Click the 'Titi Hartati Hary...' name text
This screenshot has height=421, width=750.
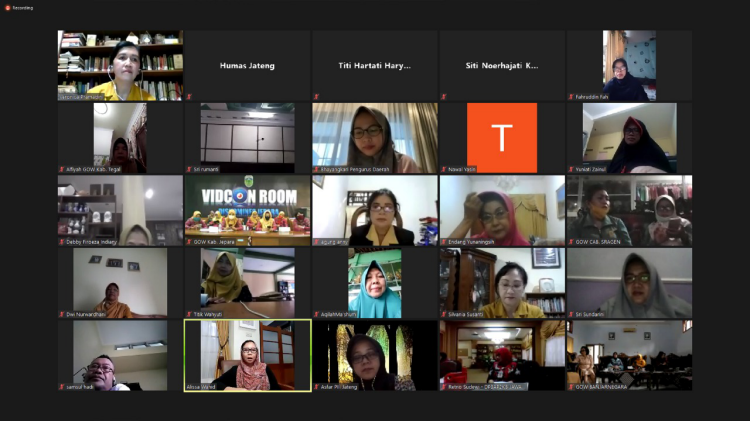[x=375, y=66]
